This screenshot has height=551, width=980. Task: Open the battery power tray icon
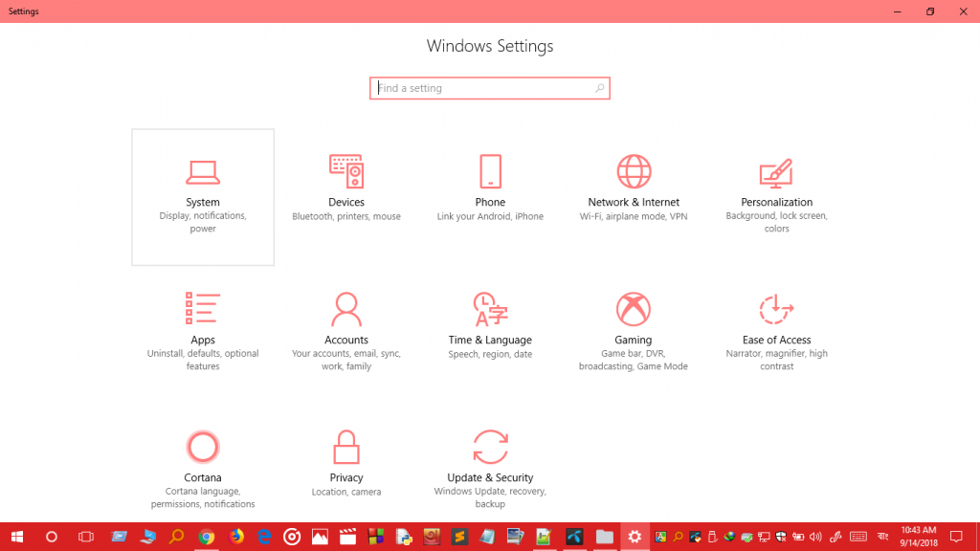click(798, 537)
